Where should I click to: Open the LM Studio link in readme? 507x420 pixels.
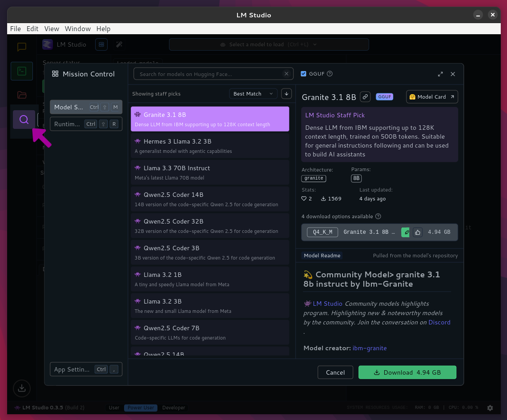pos(327,304)
